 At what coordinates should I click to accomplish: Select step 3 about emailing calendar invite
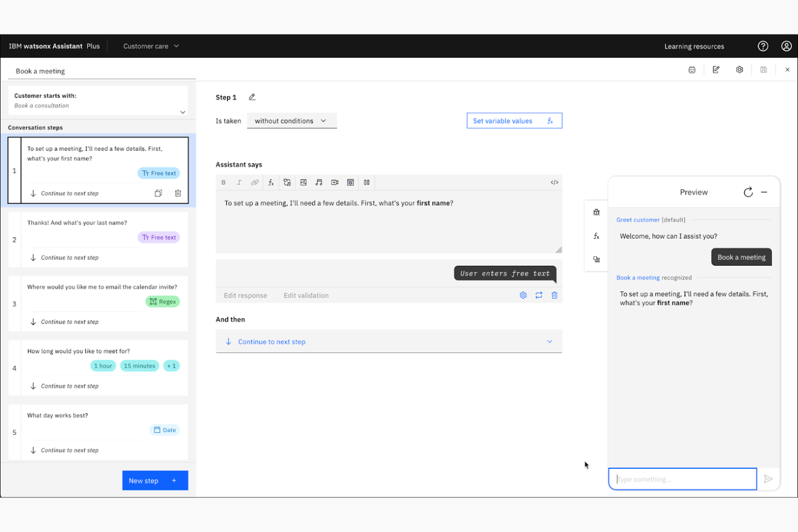coord(98,303)
